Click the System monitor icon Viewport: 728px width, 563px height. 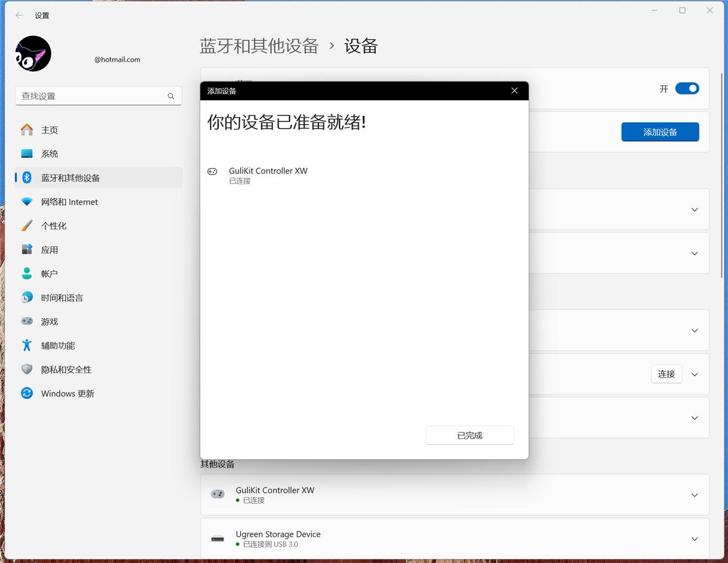coord(27,154)
